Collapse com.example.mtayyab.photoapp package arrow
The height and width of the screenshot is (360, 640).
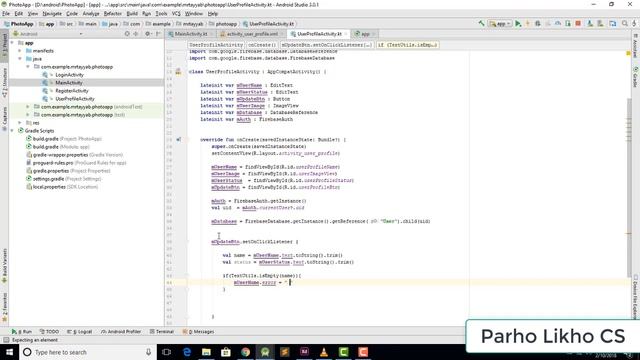point(28,67)
